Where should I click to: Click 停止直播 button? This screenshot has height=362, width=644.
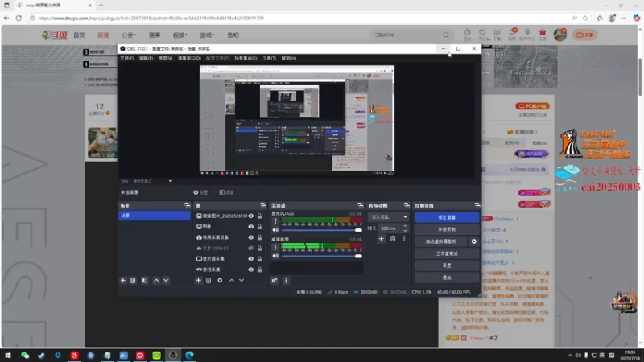point(447,217)
